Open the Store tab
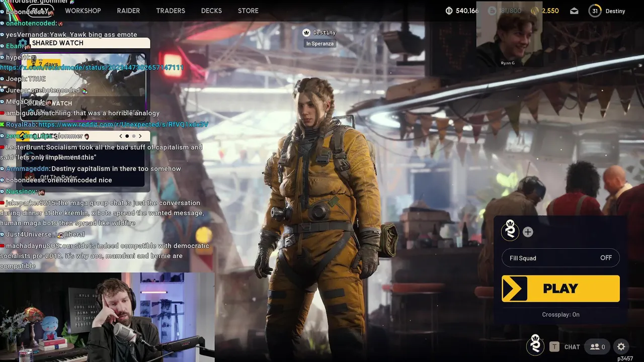644x362 pixels. pyautogui.click(x=248, y=11)
